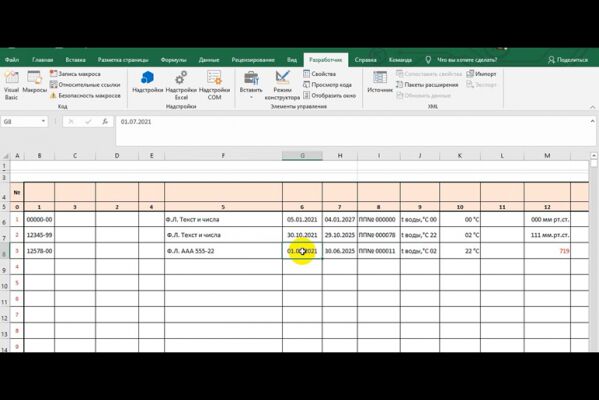The width and height of the screenshot is (599, 400).
Task: Select cell 000 мм рт.ст.
Action: (x=547, y=220)
